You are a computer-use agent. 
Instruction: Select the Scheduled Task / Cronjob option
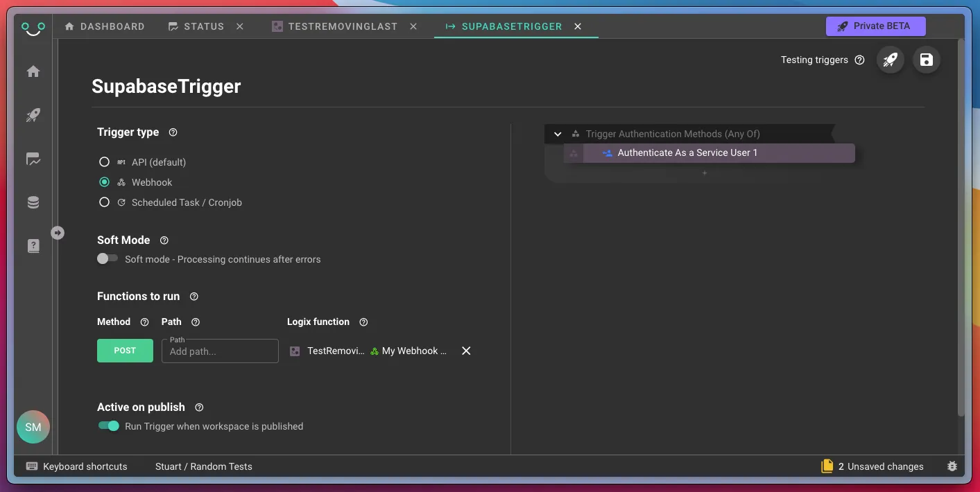click(x=104, y=202)
